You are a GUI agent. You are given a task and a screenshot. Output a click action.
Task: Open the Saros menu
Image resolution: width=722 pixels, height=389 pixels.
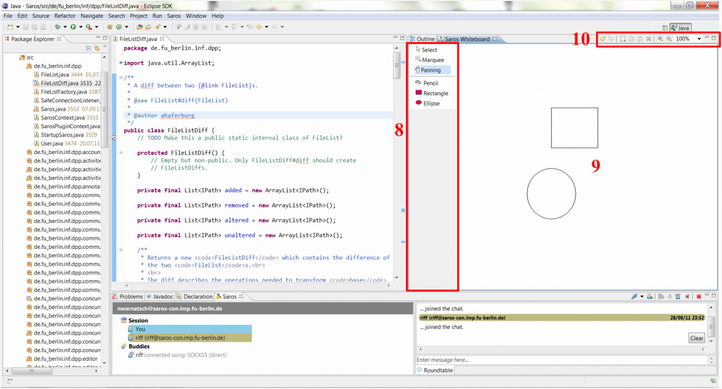coord(174,16)
